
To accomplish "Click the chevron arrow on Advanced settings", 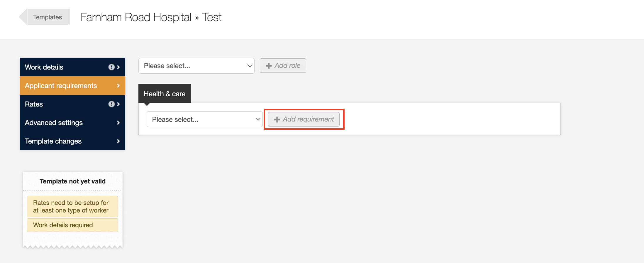I will click(118, 123).
